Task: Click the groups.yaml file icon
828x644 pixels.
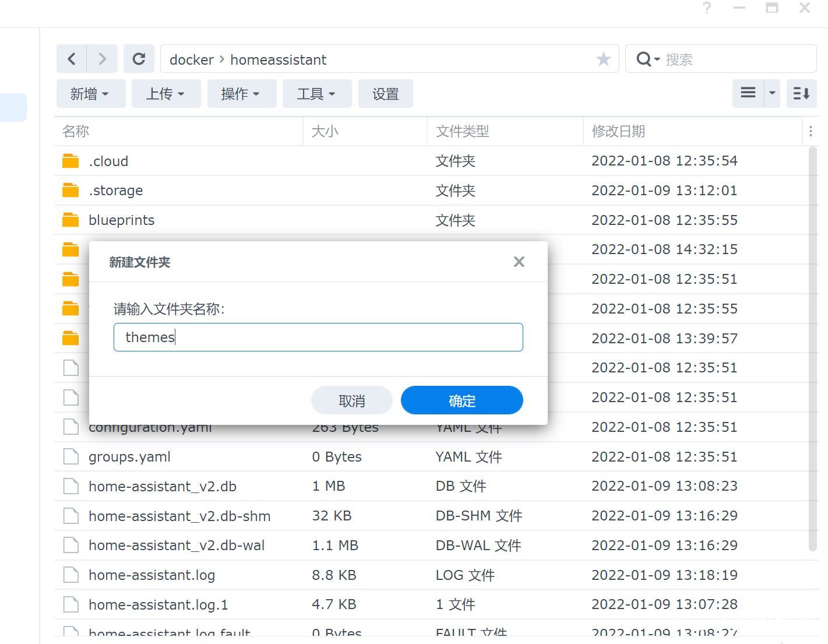Action: click(71, 456)
